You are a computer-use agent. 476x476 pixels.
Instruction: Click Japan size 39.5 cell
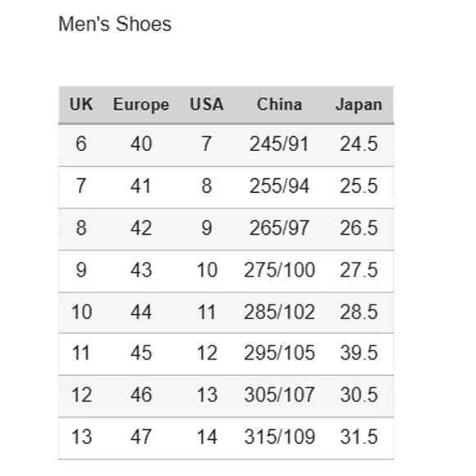pyautogui.click(x=359, y=353)
